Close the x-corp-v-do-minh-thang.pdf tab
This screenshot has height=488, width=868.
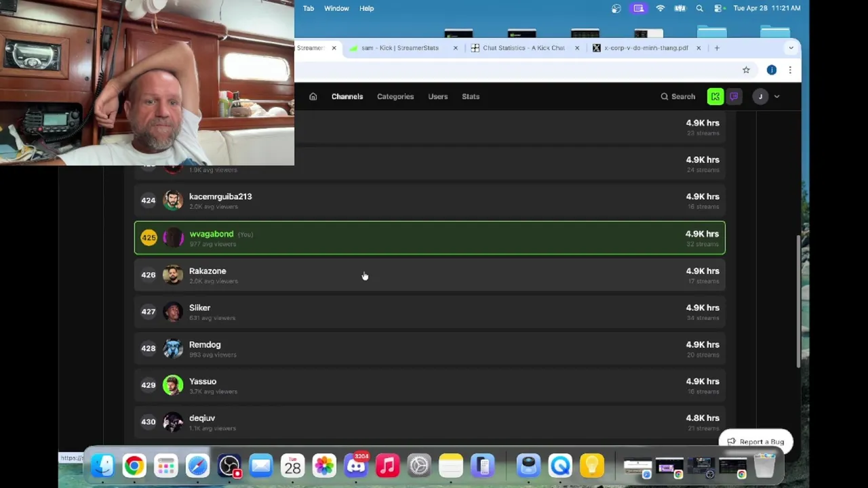click(698, 48)
